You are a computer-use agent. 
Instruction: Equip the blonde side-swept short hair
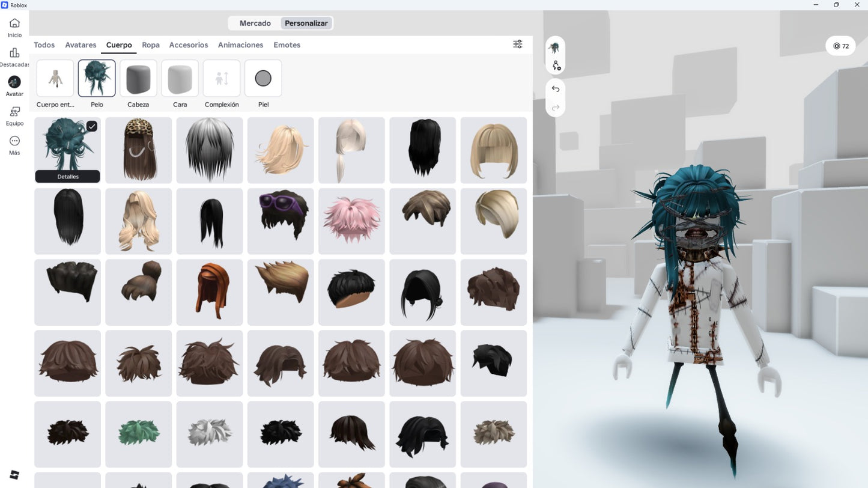[x=494, y=221]
